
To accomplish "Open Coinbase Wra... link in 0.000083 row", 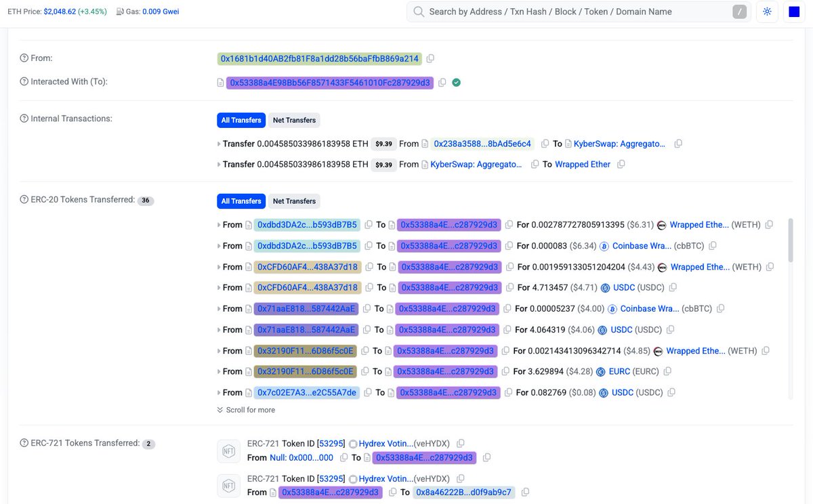I will pos(642,246).
